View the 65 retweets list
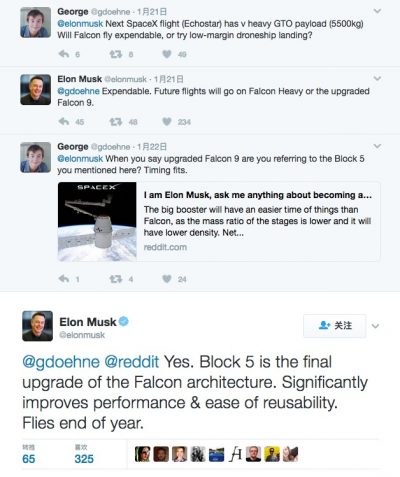Viewport: 400px width, 477px height. tap(29, 455)
